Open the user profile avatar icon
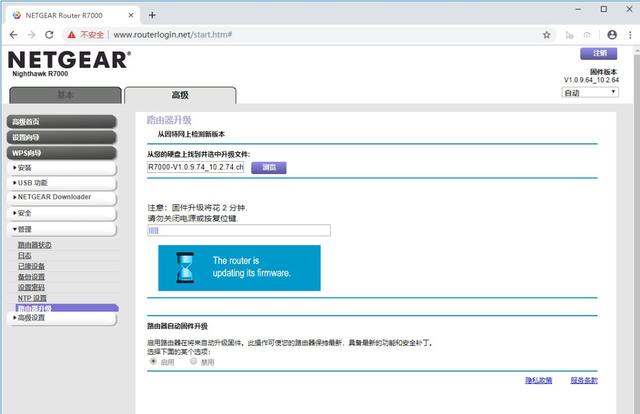Screen dimensions: 640x414 click(612, 35)
